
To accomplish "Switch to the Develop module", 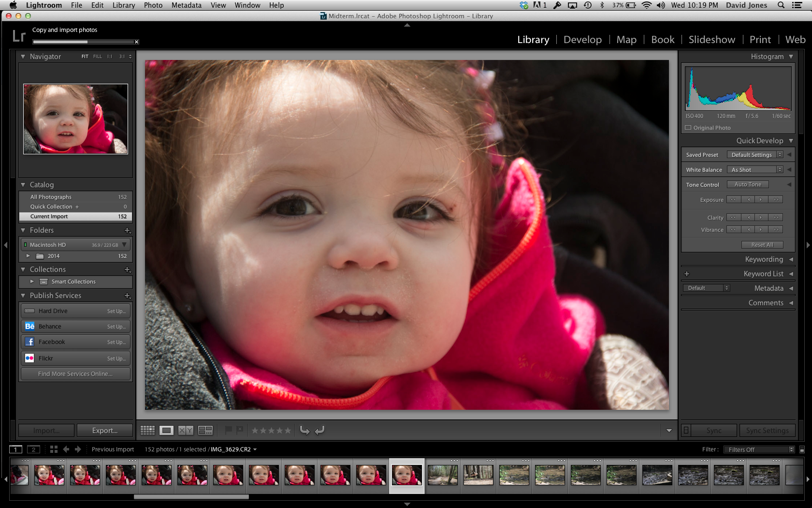I will [x=582, y=40].
